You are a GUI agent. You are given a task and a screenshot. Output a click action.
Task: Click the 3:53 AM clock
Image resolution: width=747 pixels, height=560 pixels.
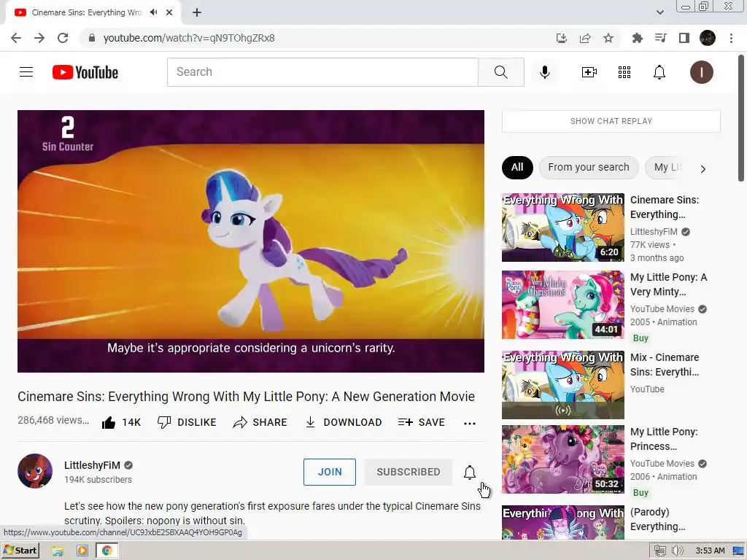click(x=711, y=551)
